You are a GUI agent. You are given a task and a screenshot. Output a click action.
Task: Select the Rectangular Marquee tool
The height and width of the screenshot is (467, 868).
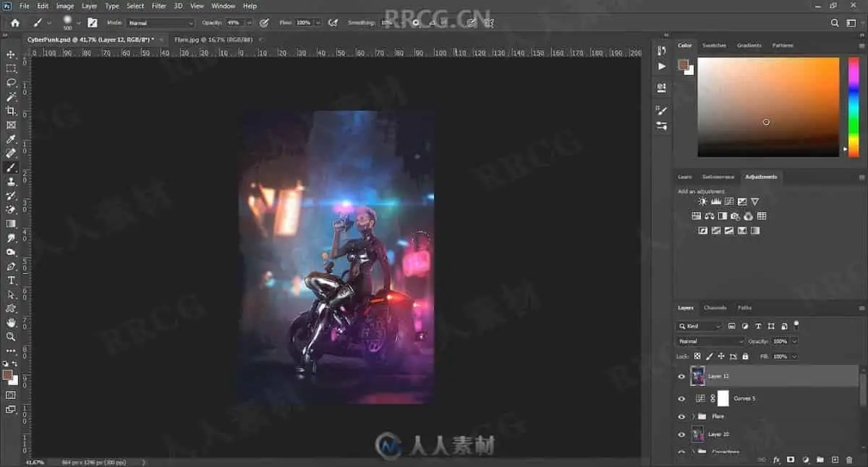click(x=11, y=69)
